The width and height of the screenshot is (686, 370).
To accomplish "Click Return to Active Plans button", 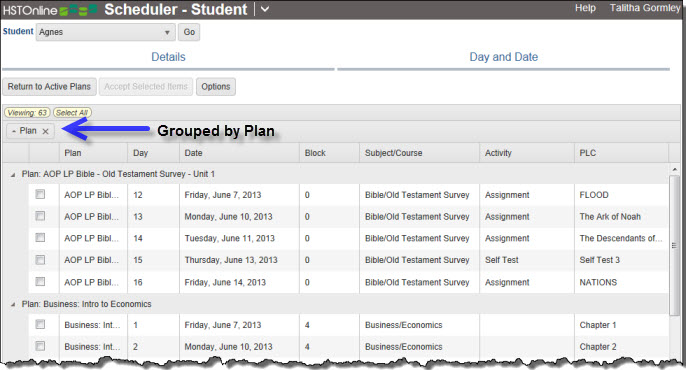I will point(49,87).
